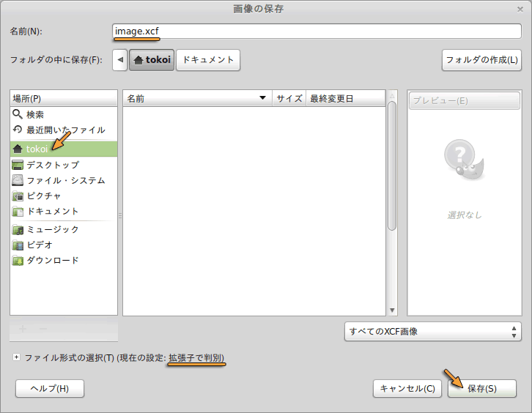Select the ピクチャ folder icon
Viewport: 532px width, 413px height.
point(18,196)
